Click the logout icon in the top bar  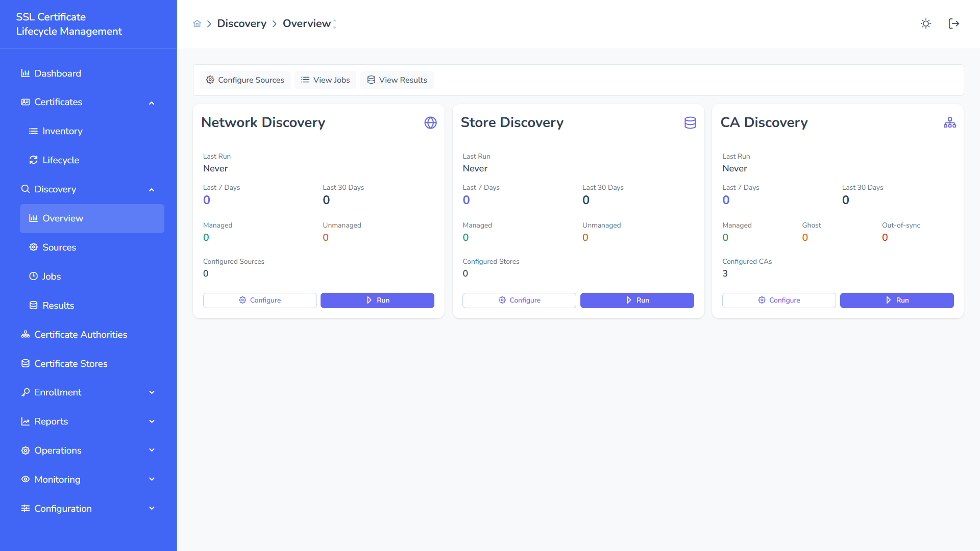[953, 23]
